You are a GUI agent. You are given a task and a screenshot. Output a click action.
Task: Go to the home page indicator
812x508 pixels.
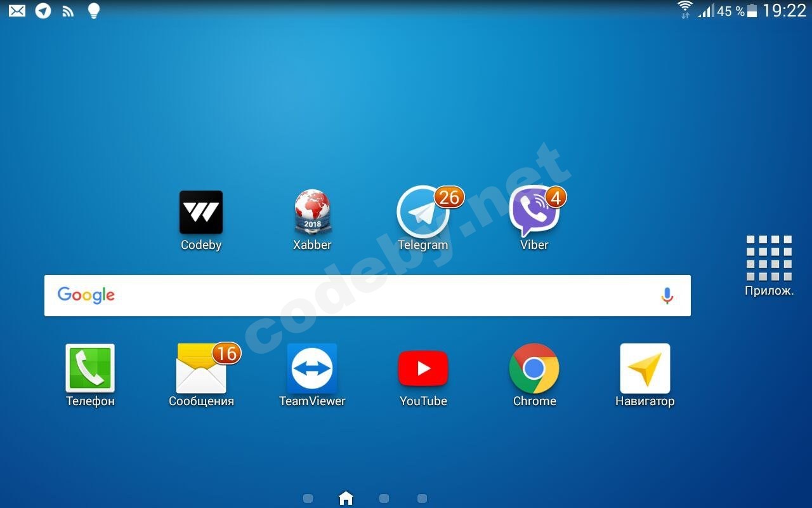tap(346, 498)
